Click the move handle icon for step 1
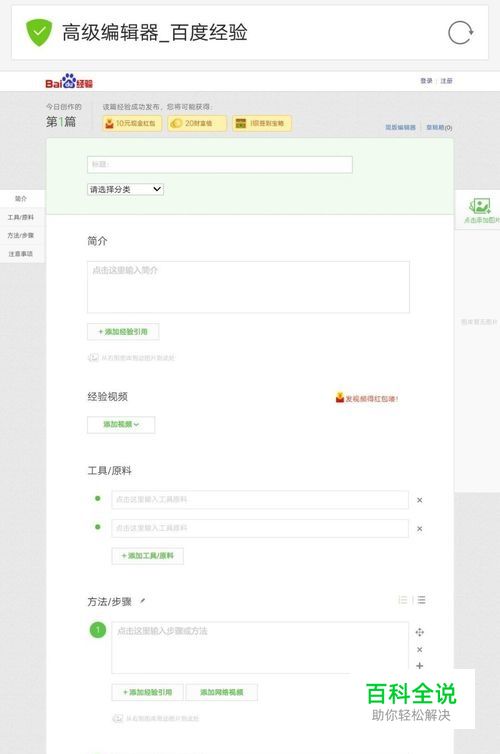Screen dimensions: 500x754 (x=419, y=632)
